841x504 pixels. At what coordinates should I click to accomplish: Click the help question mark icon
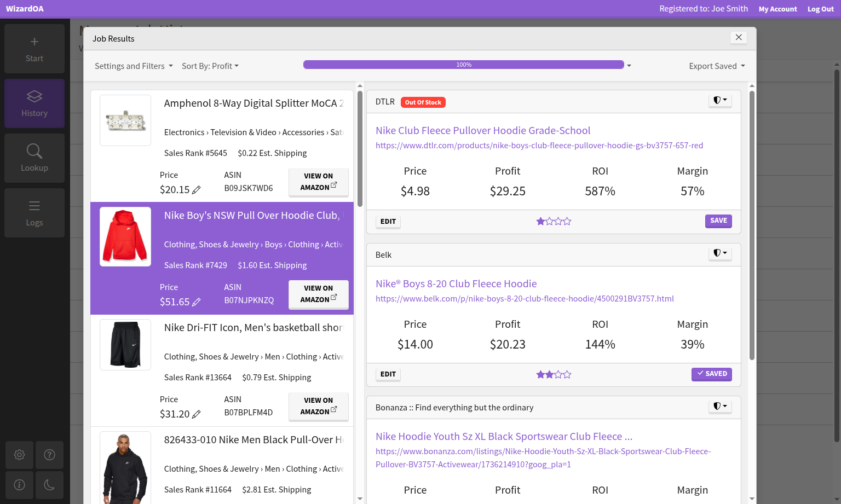pos(49,455)
